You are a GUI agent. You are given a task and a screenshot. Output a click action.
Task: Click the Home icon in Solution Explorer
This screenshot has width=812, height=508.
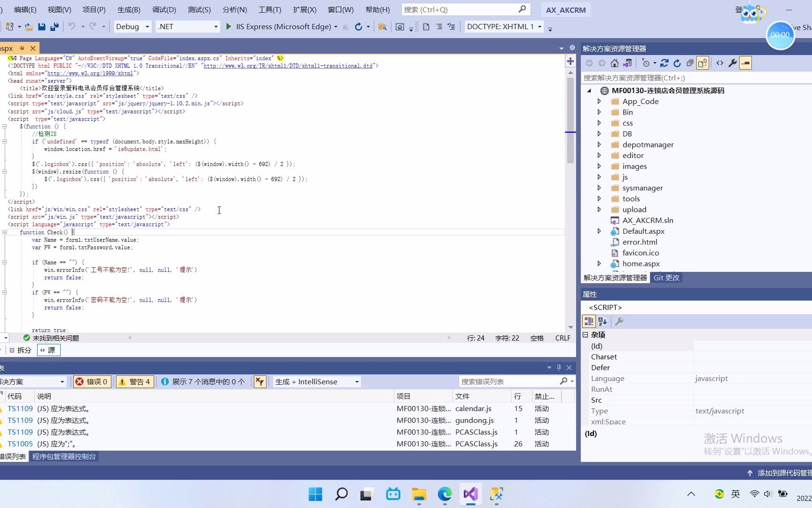pyautogui.click(x=614, y=63)
